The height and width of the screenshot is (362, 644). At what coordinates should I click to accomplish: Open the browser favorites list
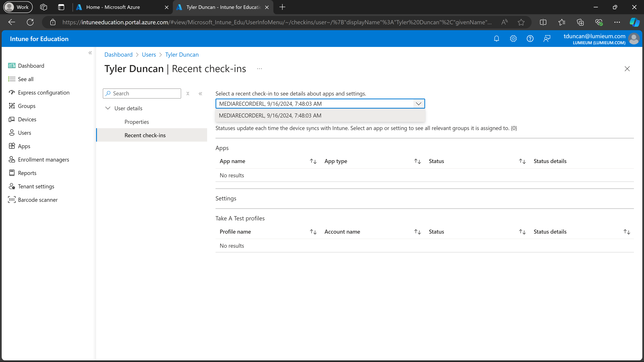(562, 22)
